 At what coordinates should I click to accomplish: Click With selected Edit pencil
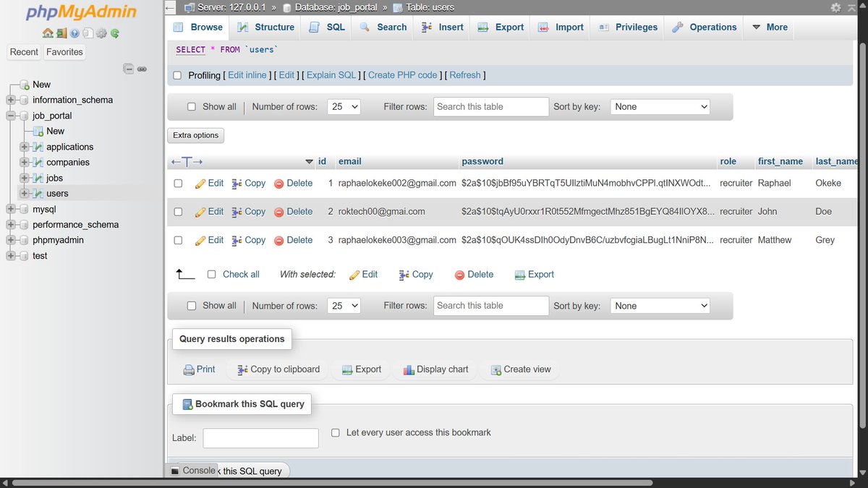click(x=363, y=275)
